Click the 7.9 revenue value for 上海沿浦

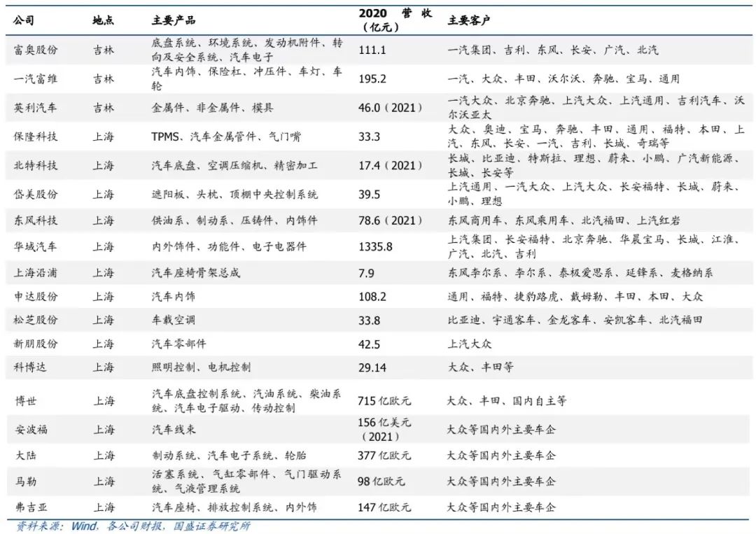point(366,272)
